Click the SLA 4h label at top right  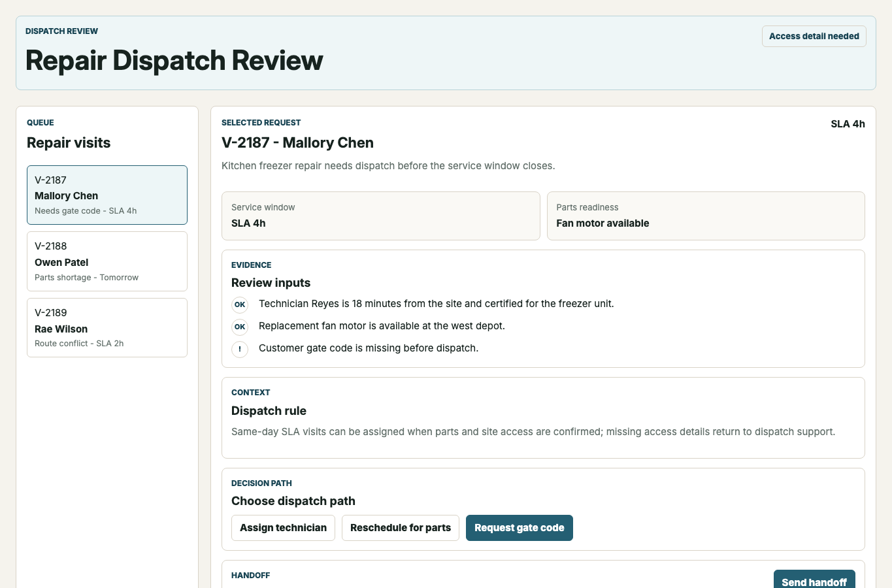pyautogui.click(x=848, y=124)
